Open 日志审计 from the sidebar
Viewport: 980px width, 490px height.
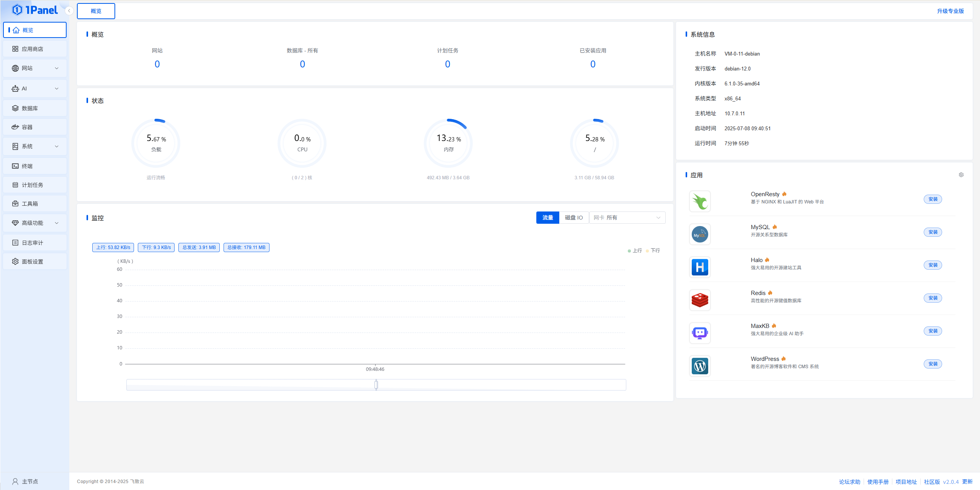(34, 242)
